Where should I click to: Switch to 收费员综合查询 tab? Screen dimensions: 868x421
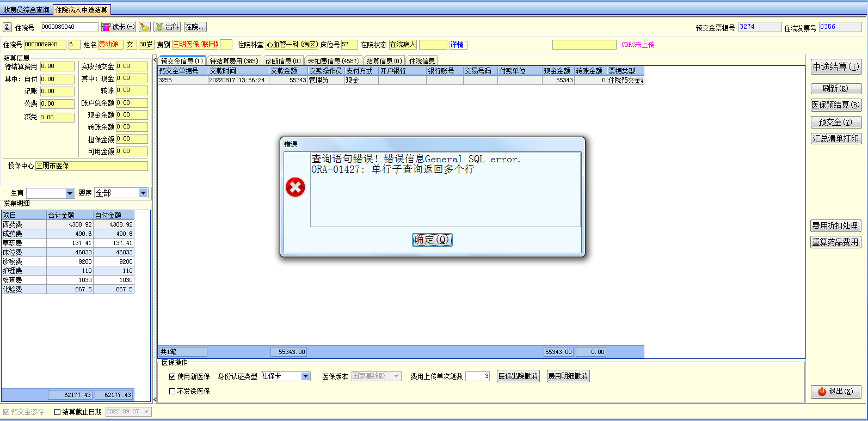(x=26, y=10)
